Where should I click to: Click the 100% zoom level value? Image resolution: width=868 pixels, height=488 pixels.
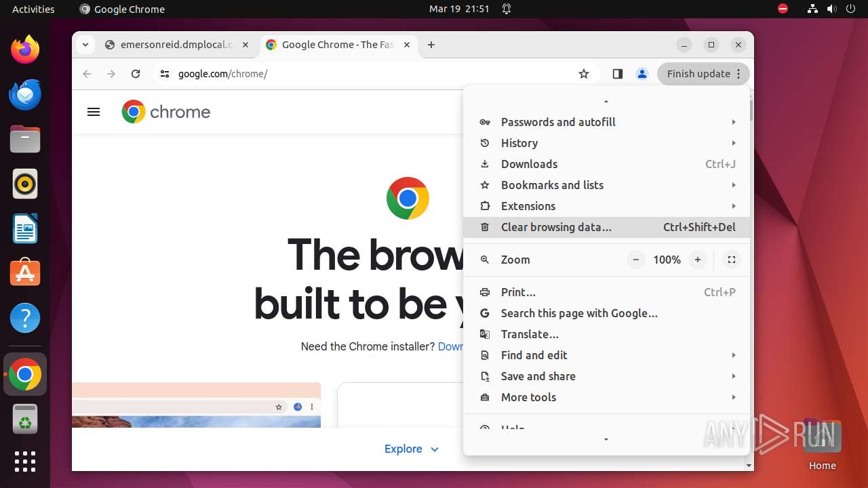pyautogui.click(x=667, y=260)
